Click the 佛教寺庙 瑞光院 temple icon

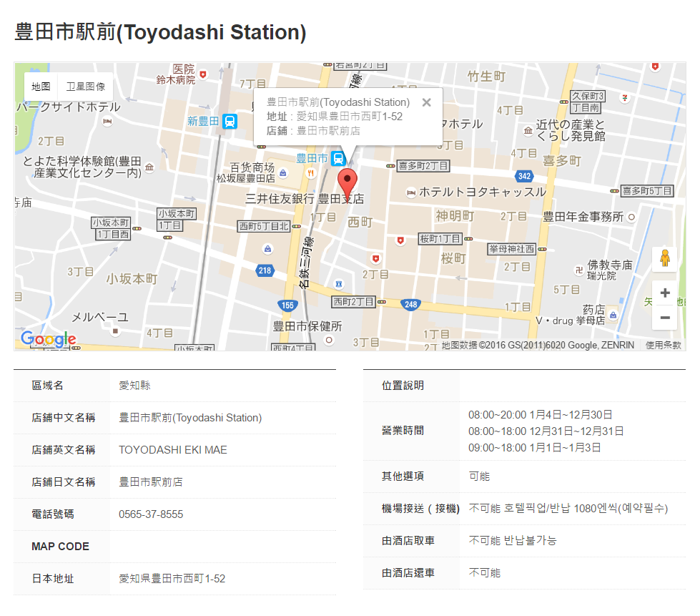click(x=578, y=270)
